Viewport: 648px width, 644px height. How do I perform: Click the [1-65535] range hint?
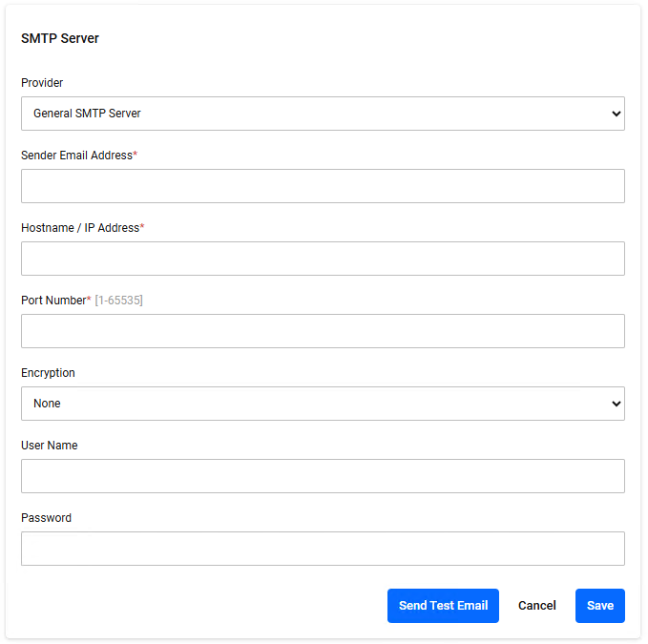click(x=119, y=301)
